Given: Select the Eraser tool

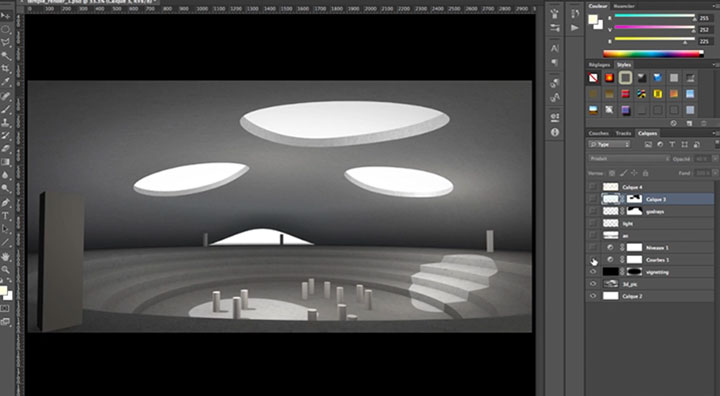Looking at the screenshot, I should click(x=6, y=149).
